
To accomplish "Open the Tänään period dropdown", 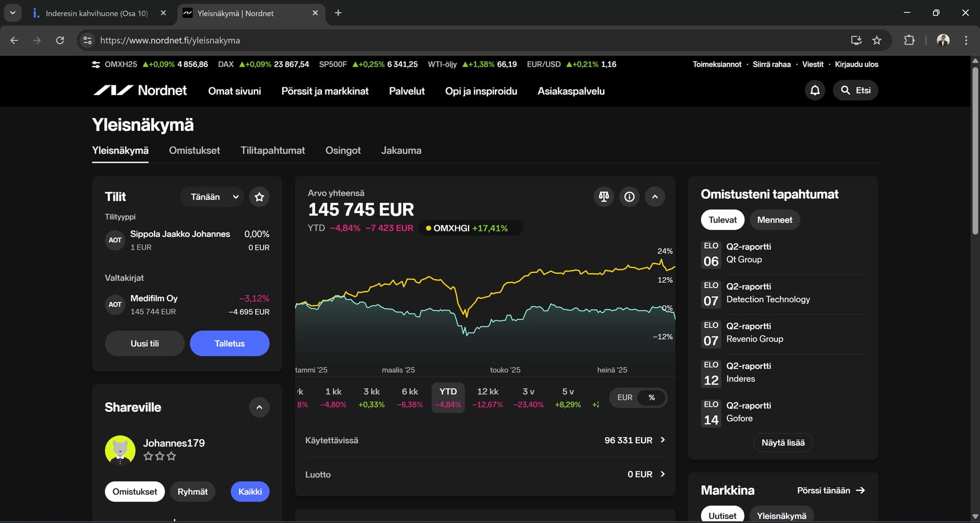I will point(213,197).
